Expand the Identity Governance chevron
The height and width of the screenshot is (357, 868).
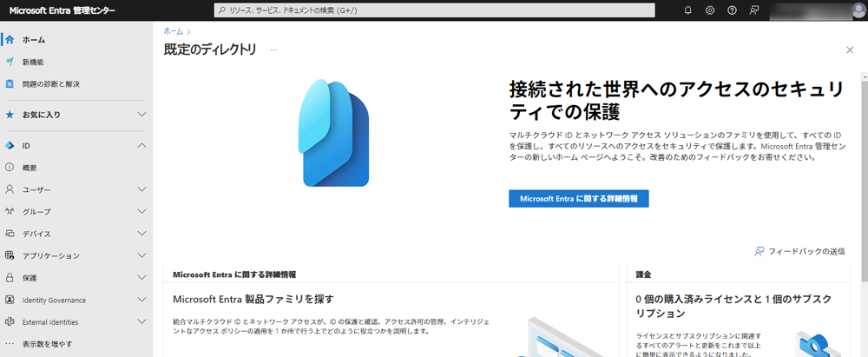(x=141, y=300)
